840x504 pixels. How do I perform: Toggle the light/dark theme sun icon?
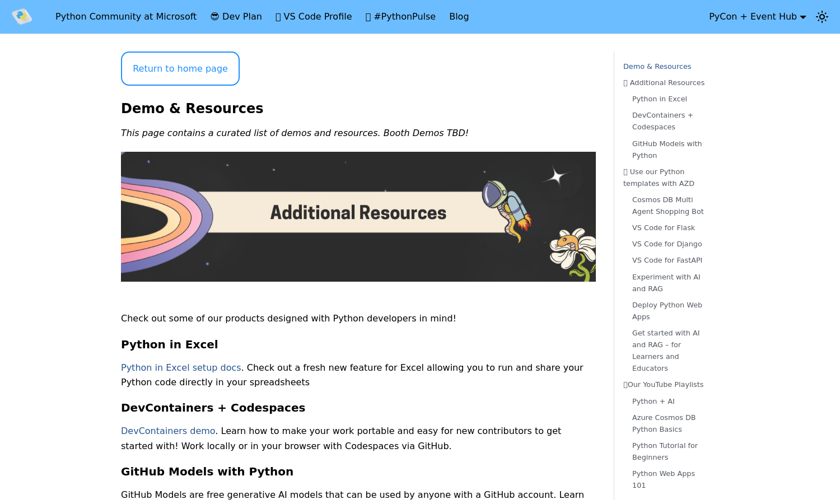point(822,17)
